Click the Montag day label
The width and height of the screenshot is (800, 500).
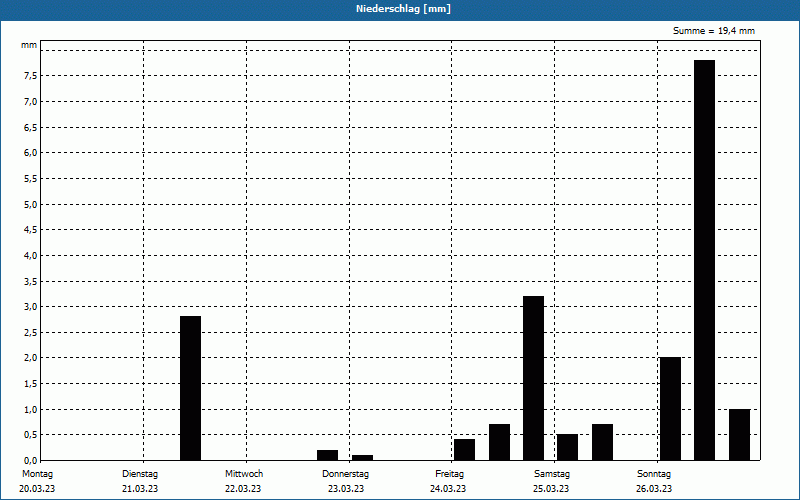[x=37, y=474]
